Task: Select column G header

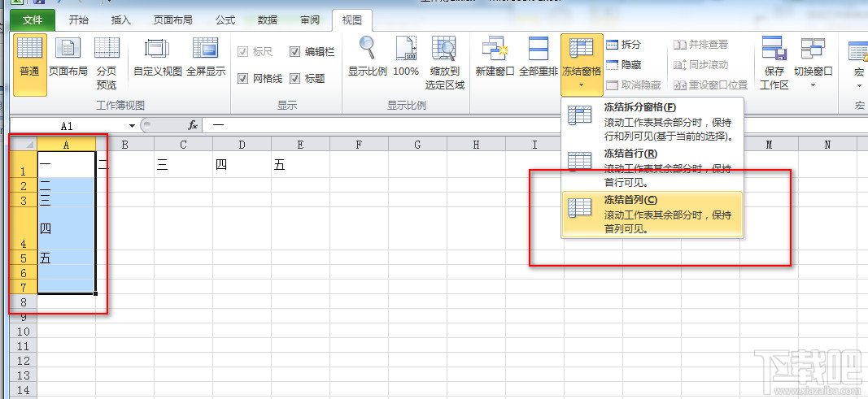Action: click(x=418, y=144)
